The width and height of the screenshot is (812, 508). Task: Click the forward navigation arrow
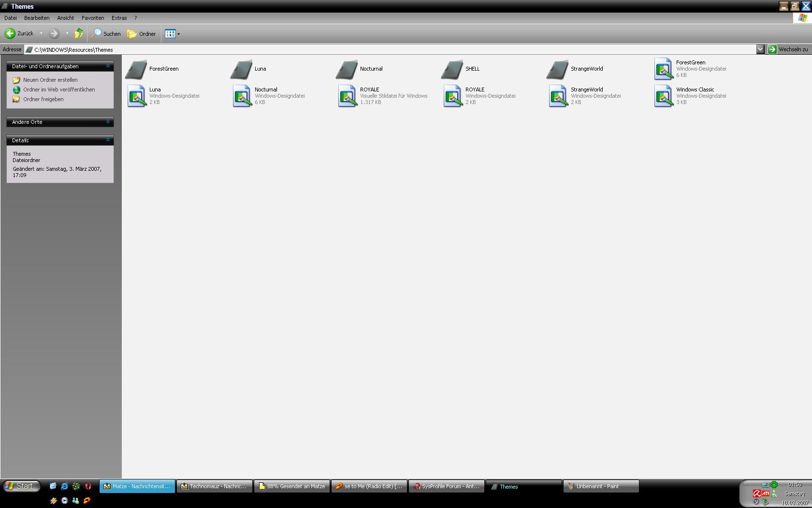click(x=54, y=33)
